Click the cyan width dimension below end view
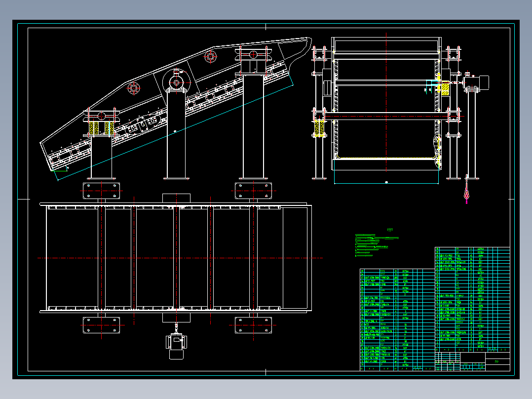The height and width of the screenshot is (399, 532). coord(386,183)
